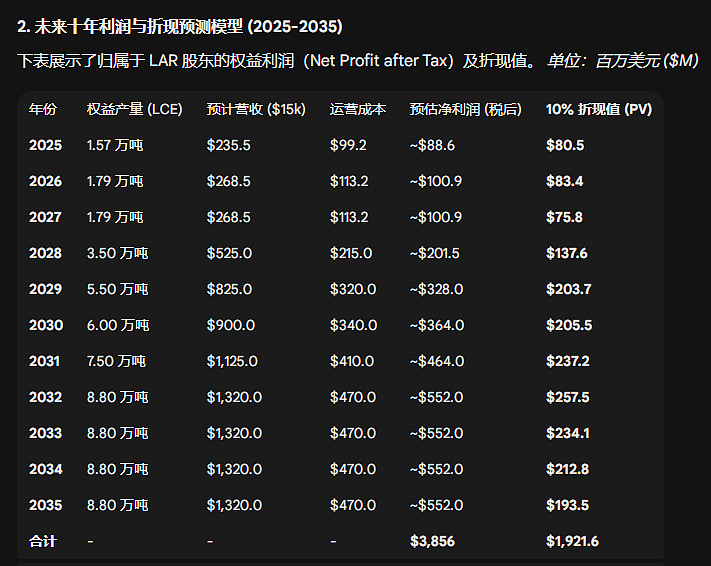
Task: Click the 单位:百万美元 ($M) italic note
Action: [622, 61]
